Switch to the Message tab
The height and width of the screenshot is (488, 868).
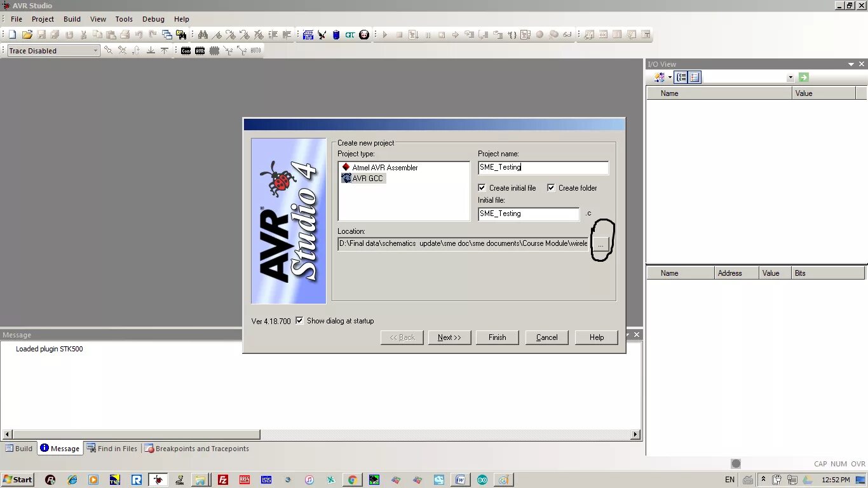coord(60,449)
